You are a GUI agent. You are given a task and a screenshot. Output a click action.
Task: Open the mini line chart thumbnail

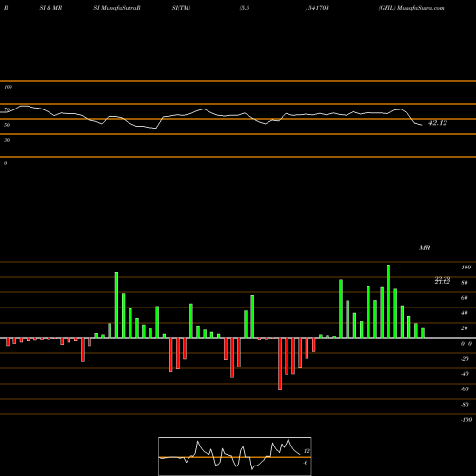click(235, 456)
